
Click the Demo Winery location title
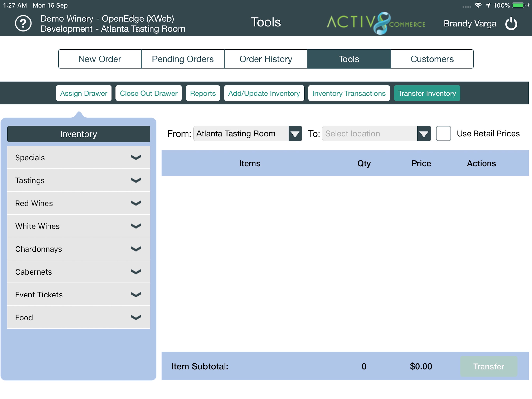click(x=113, y=24)
